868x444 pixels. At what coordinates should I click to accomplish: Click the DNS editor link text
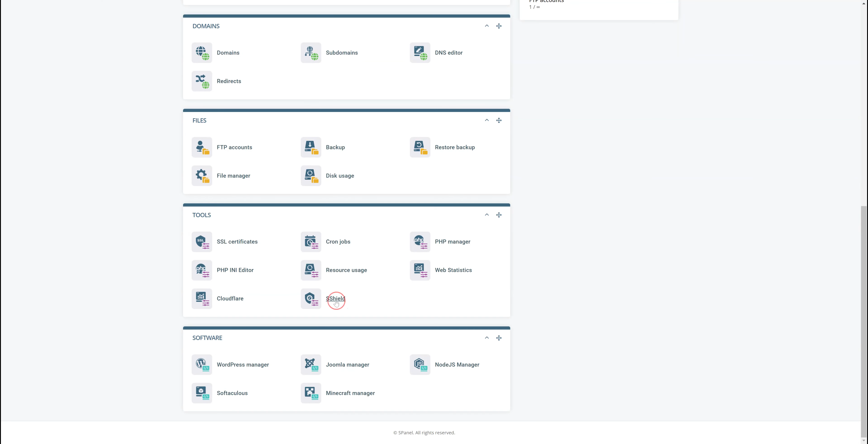448,53
